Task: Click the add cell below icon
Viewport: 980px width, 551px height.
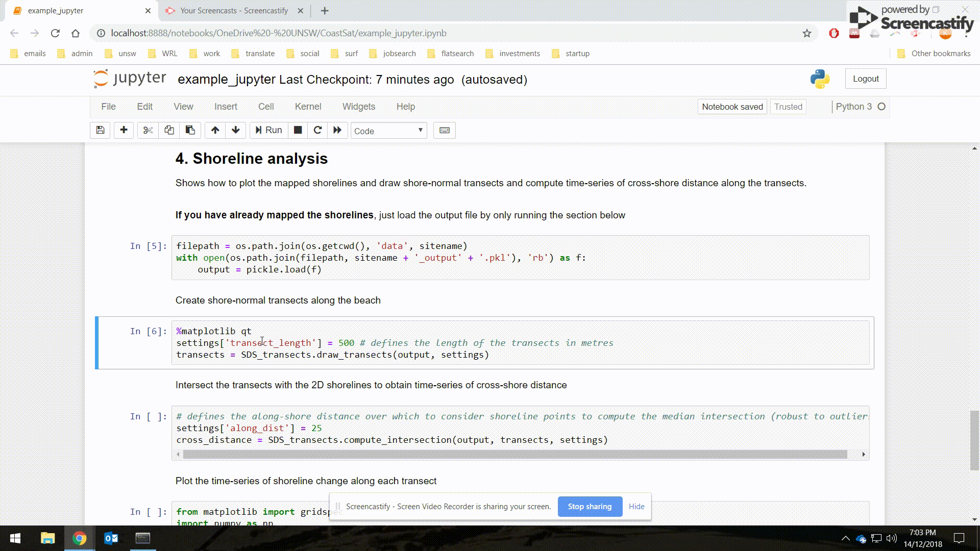Action: 123,130
